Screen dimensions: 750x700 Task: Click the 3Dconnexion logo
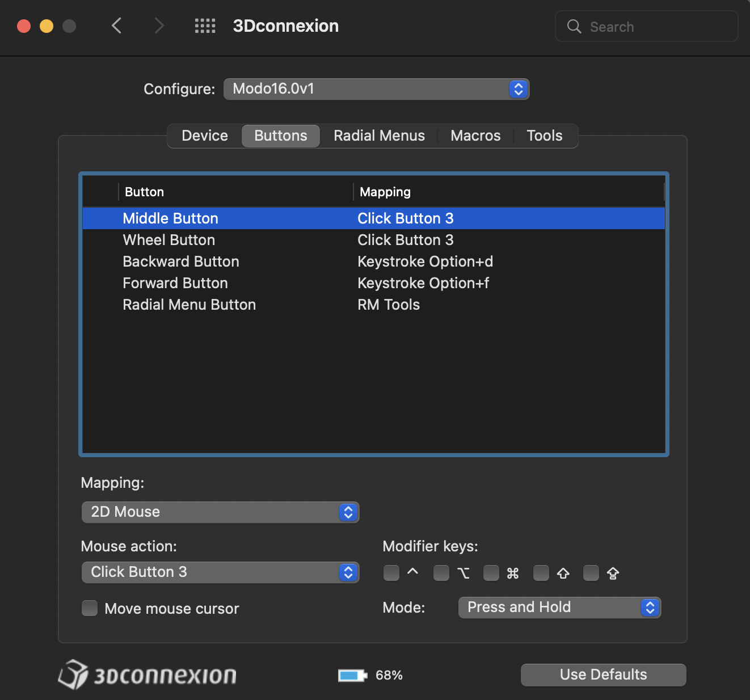(148, 674)
